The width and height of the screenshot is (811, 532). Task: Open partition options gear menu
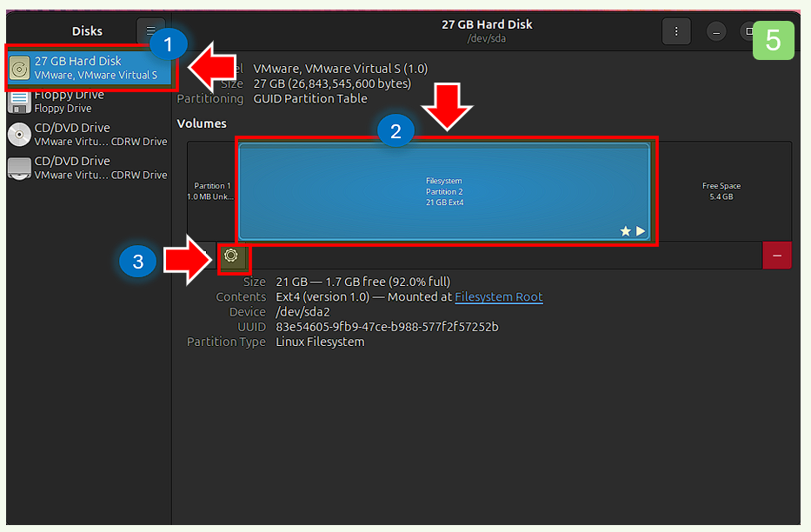(x=231, y=256)
